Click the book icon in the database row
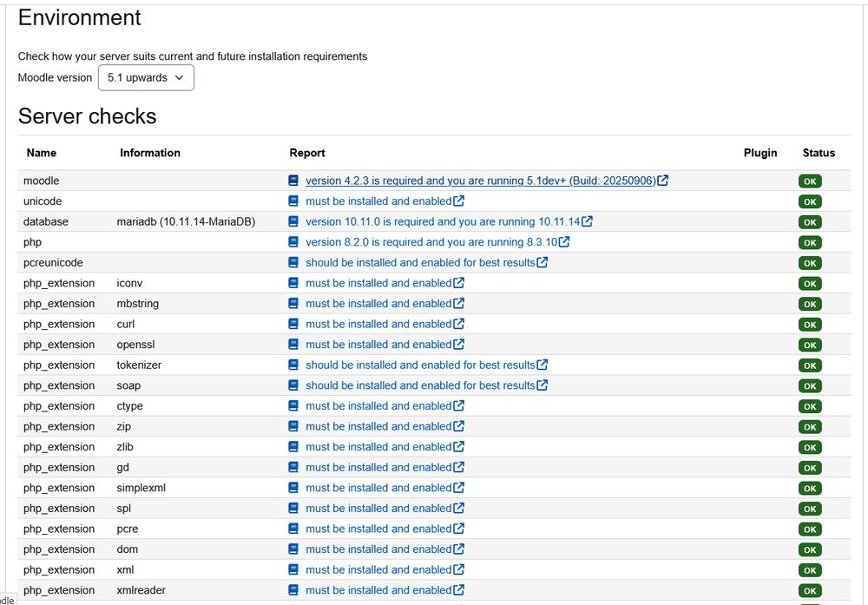The image size is (868, 605). coord(294,221)
